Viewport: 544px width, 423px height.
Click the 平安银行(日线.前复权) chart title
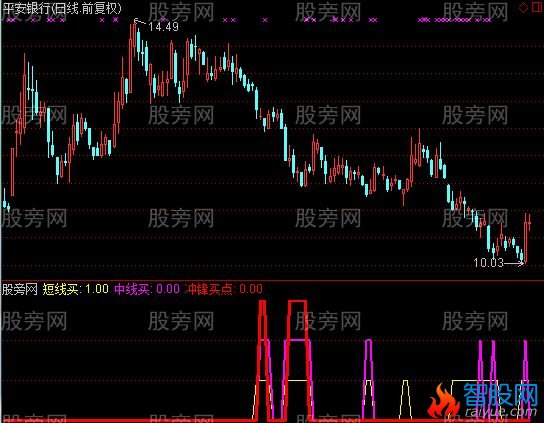pos(62,8)
